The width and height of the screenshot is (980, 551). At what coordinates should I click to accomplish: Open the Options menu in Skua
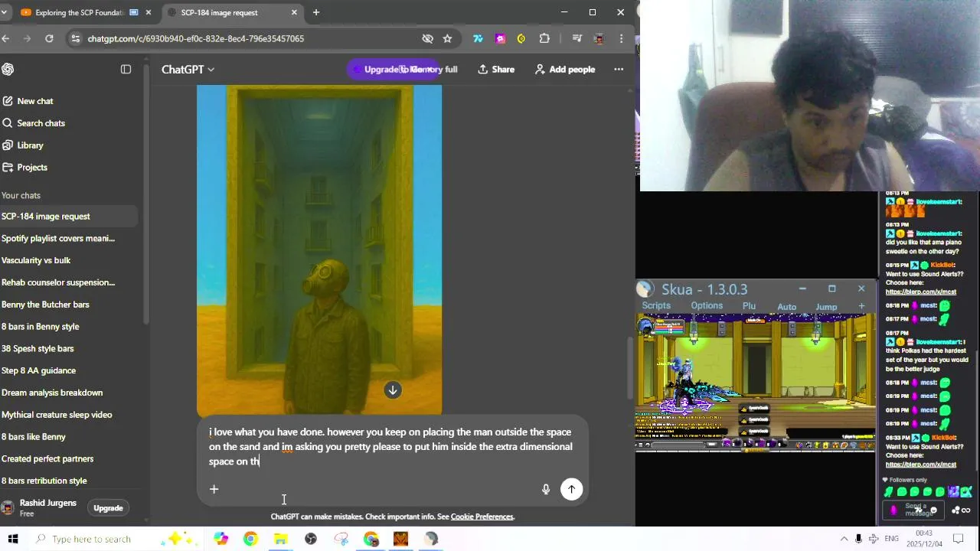[x=707, y=305]
